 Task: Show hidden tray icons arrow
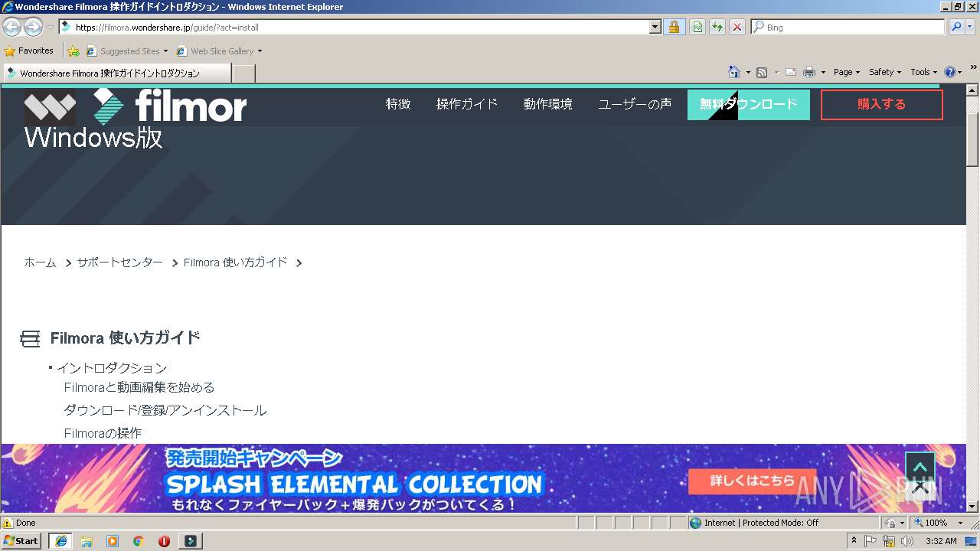[x=854, y=541]
